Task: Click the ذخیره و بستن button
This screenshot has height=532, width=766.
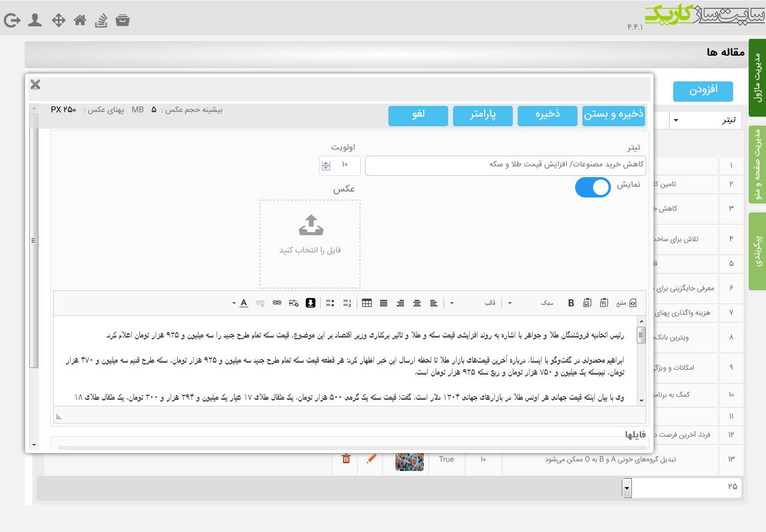Action: click(x=614, y=115)
